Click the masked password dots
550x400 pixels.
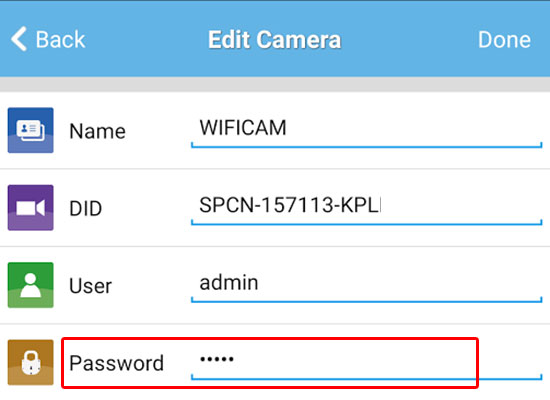(217, 359)
